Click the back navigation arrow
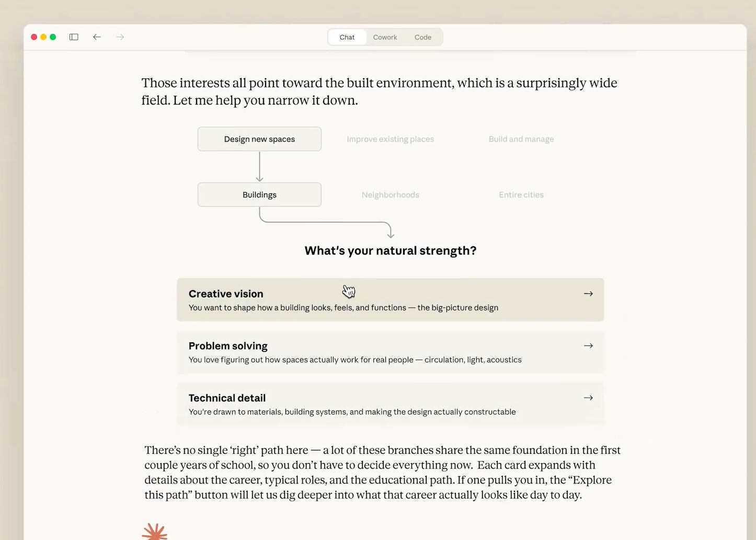Viewport: 756px width, 540px height. coord(97,37)
